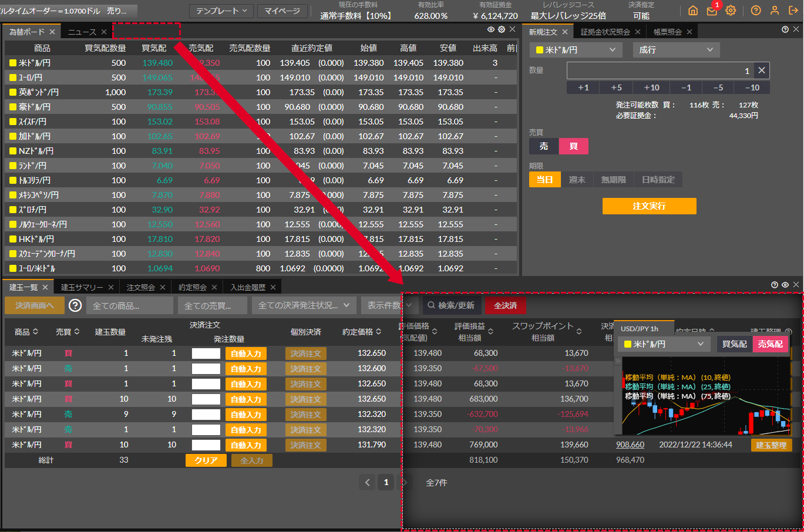
Task: Switch to 証拠金状況照会 tab
Action: pyautogui.click(x=605, y=32)
